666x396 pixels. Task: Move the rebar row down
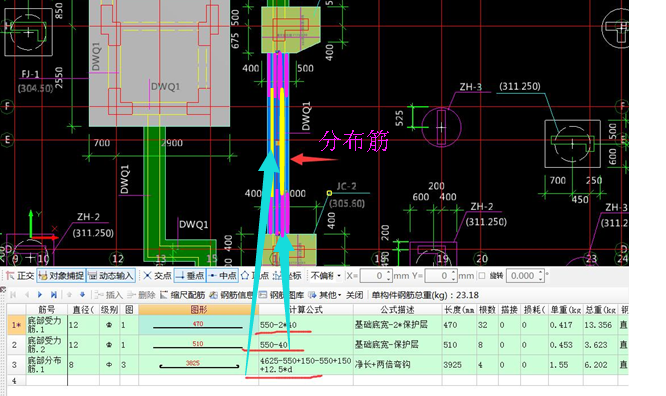(82, 294)
